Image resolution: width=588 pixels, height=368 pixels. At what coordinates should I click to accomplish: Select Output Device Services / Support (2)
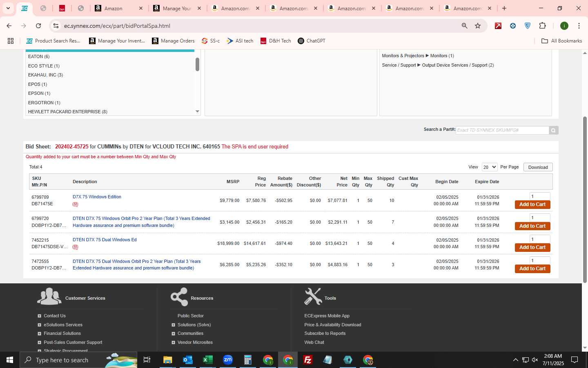(x=458, y=65)
